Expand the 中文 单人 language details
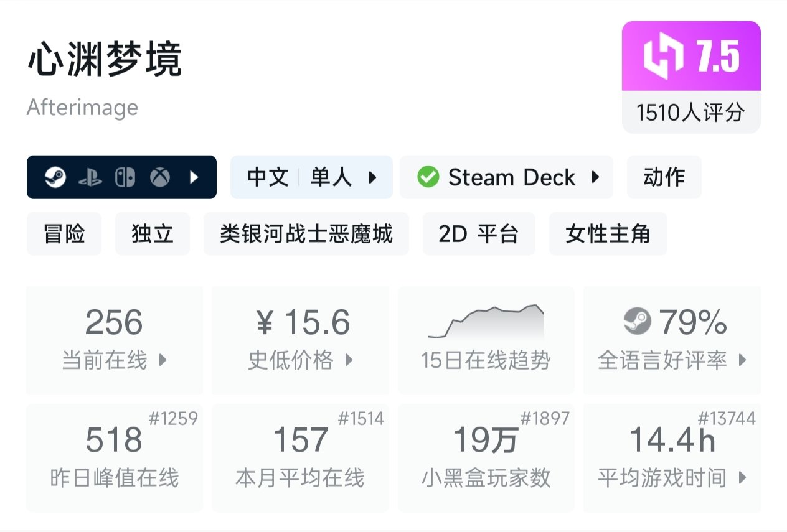The width and height of the screenshot is (787, 532). pyautogui.click(x=372, y=178)
